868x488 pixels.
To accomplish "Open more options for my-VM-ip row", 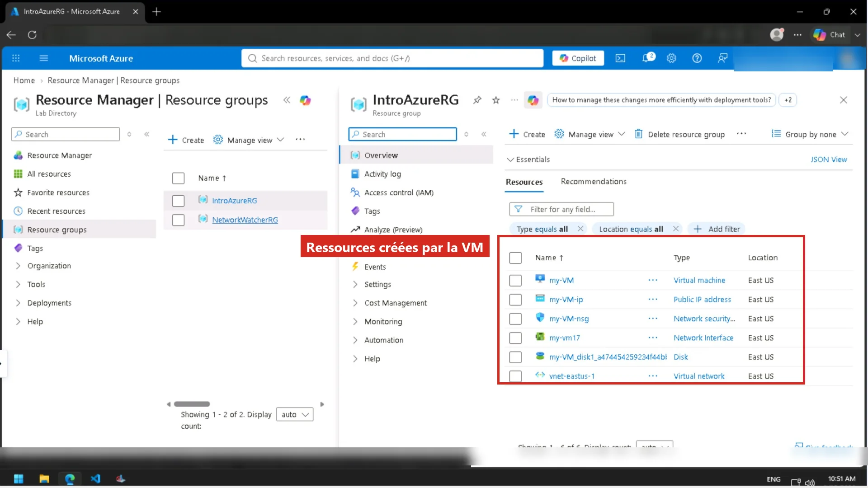I will [x=653, y=300].
